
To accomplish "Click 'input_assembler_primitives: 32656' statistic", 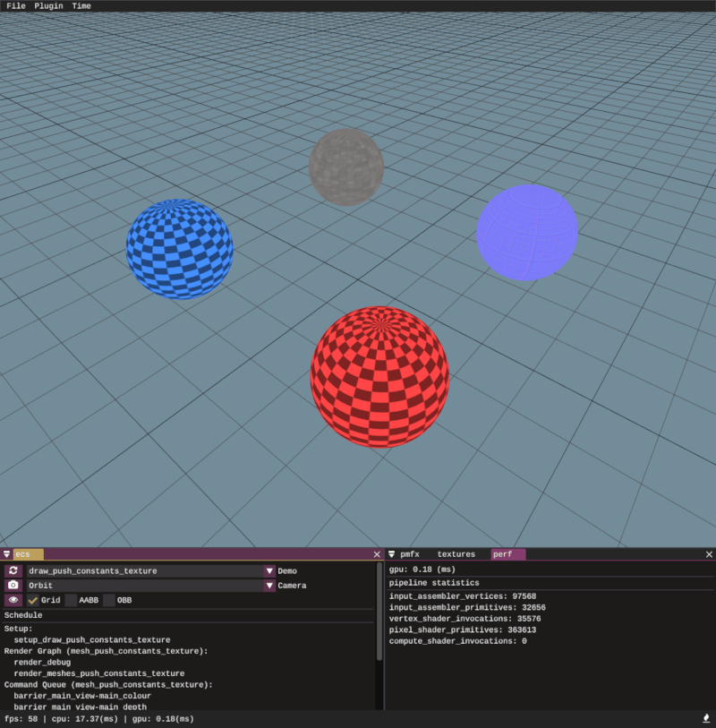I will coord(467,607).
